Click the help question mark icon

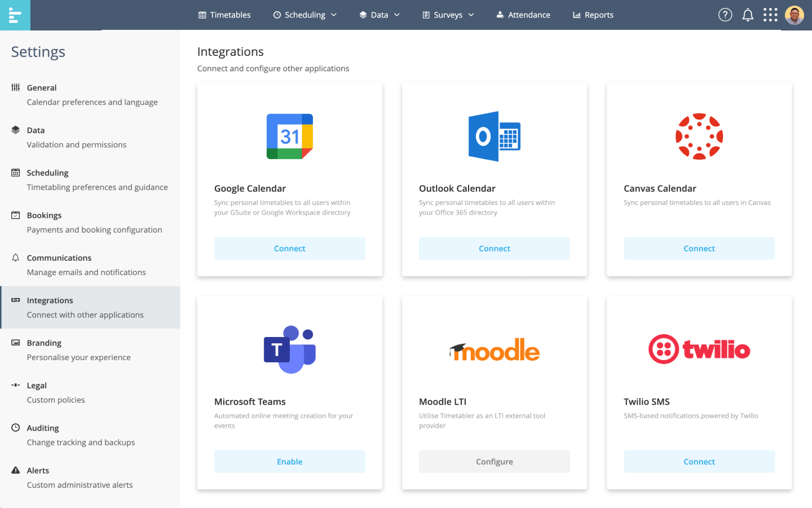coord(725,15)
